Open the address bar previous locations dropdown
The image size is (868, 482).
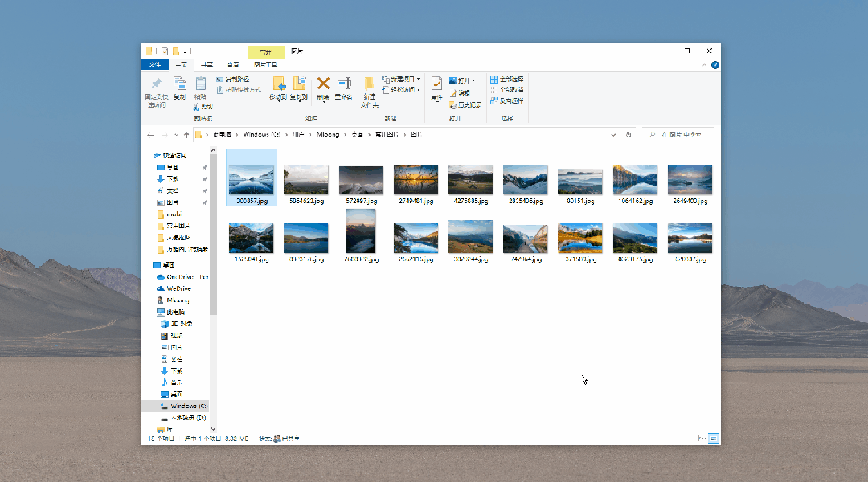click(613, 135)
